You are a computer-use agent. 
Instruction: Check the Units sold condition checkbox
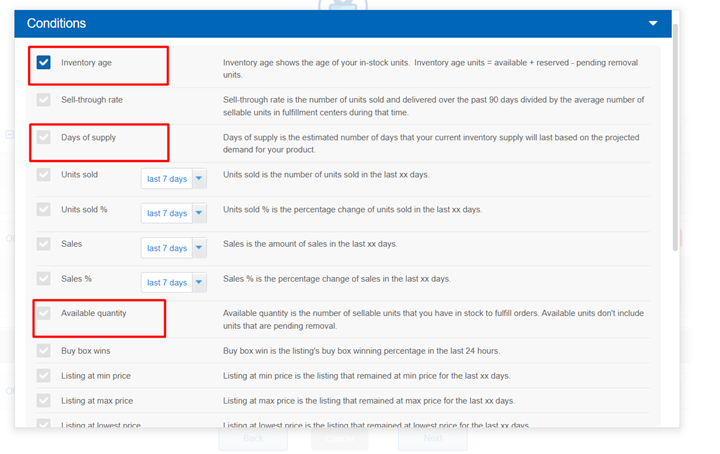click(44, 174)
